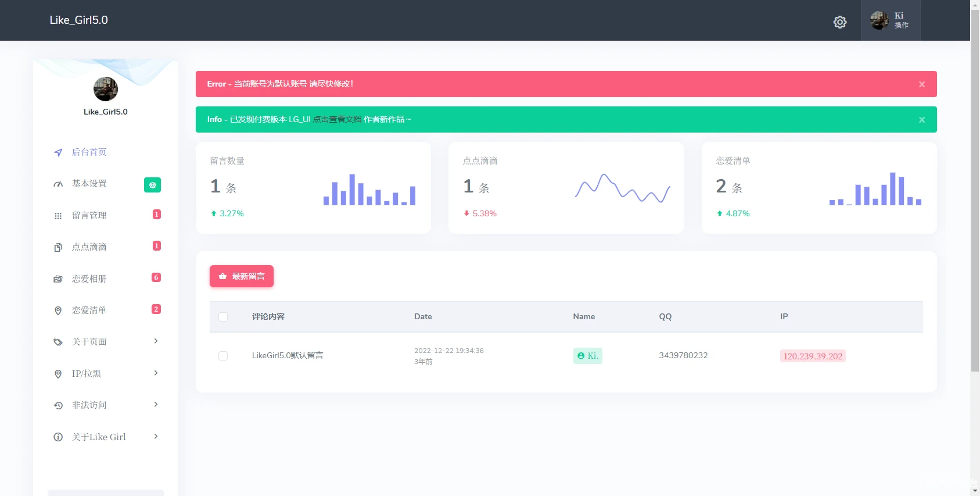The width and height of the screenshot is (980, 496).
Task: Open the 点击查看文档 link in Info banner
Action: click(337, 119)
